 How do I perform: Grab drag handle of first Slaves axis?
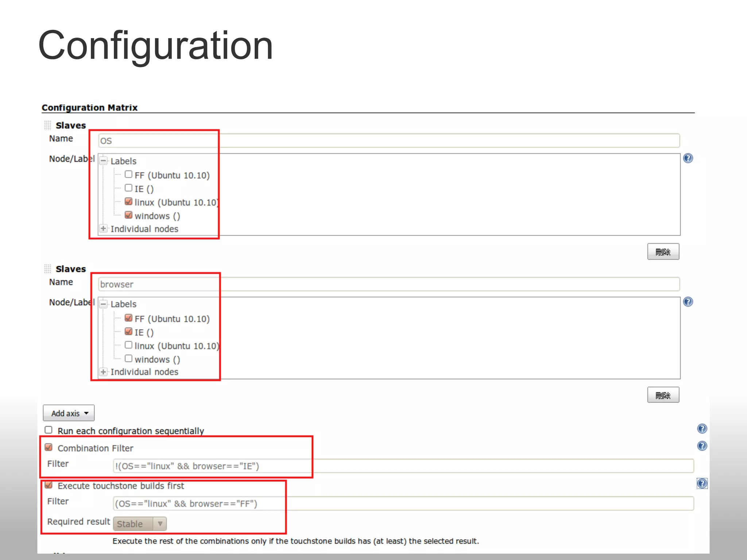[47, 125]
